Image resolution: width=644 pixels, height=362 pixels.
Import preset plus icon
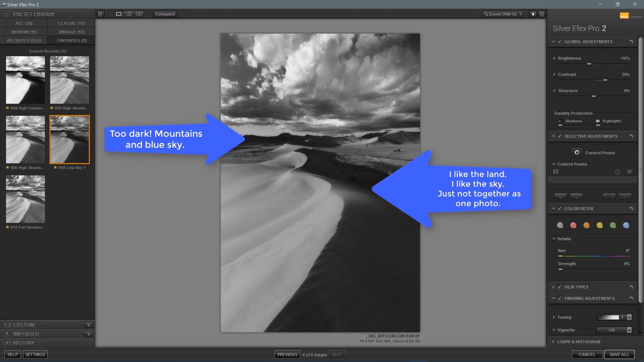coord(89,334)
